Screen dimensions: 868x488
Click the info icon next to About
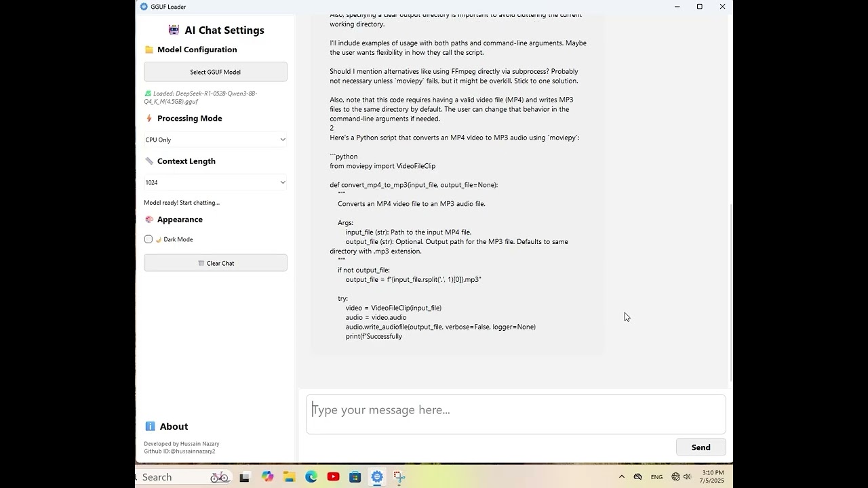click(x=150, y=426)
